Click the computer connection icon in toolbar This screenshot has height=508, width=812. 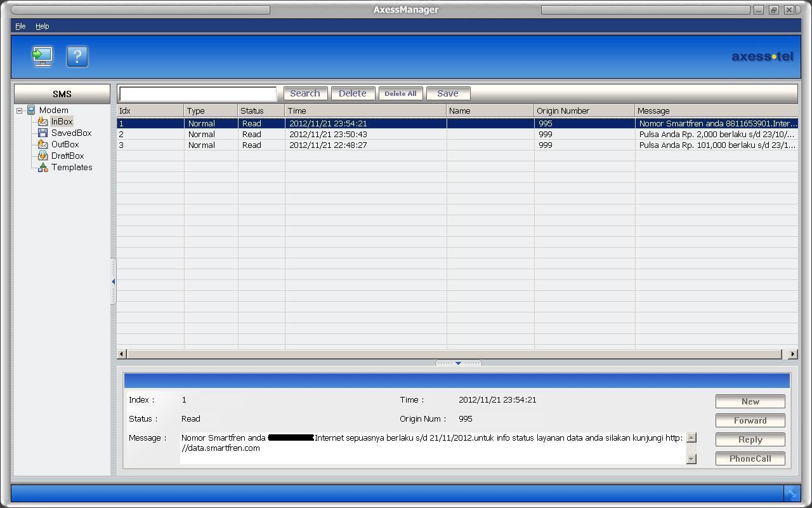click(43, 57)
